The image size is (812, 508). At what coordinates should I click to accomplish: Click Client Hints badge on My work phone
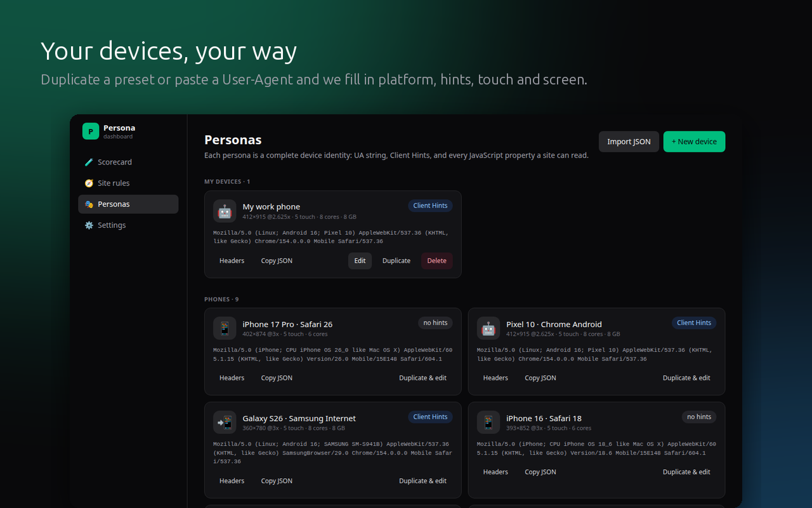tap(430, 206)
